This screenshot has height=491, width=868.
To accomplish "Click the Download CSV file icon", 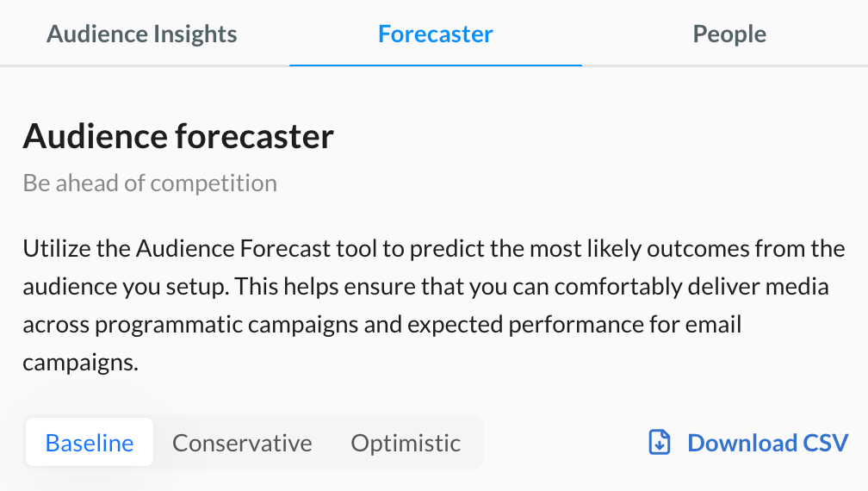I will (x=659, y=443).
